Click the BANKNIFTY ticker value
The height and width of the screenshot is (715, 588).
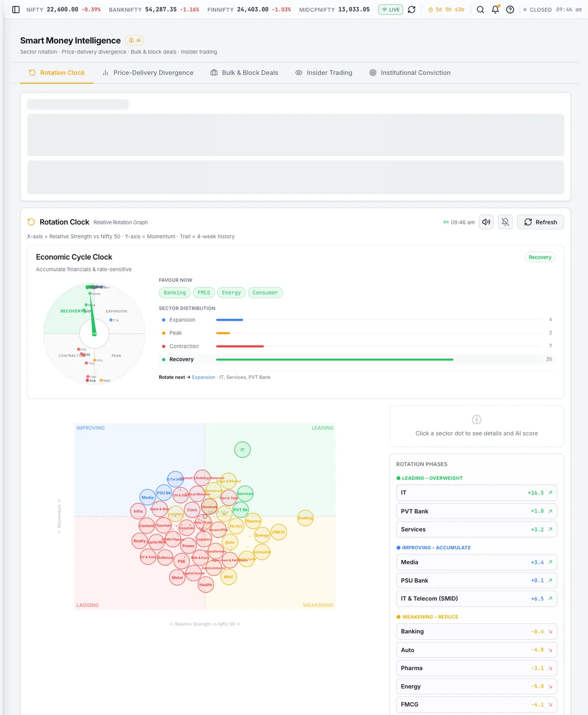point(161,10)
